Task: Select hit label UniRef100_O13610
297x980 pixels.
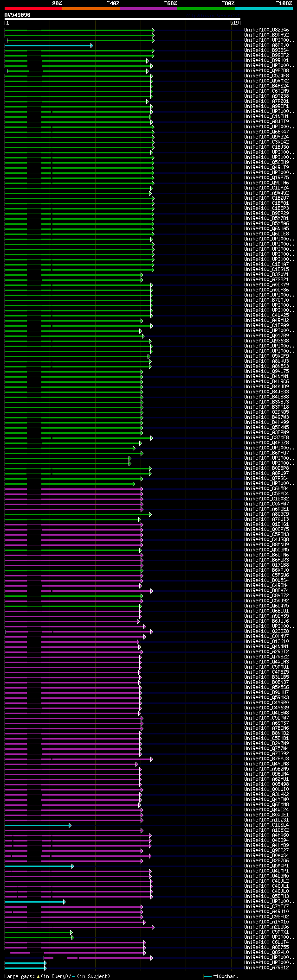Action: pos(266,642)
